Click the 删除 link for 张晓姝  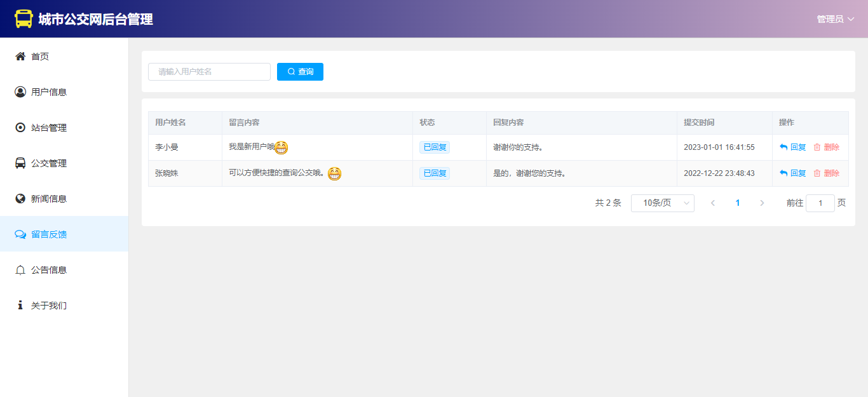826,173
